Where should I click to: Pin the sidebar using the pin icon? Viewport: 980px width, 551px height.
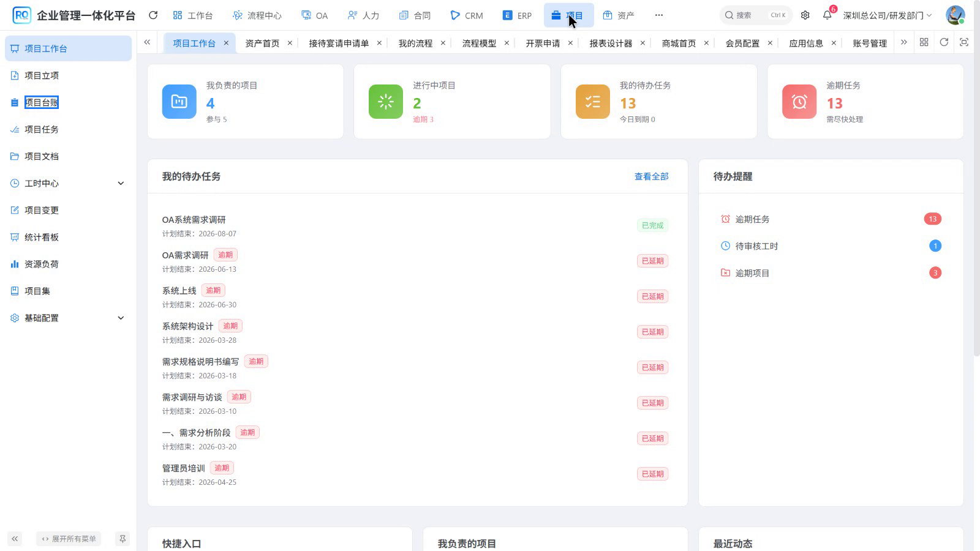coord(123,539)
